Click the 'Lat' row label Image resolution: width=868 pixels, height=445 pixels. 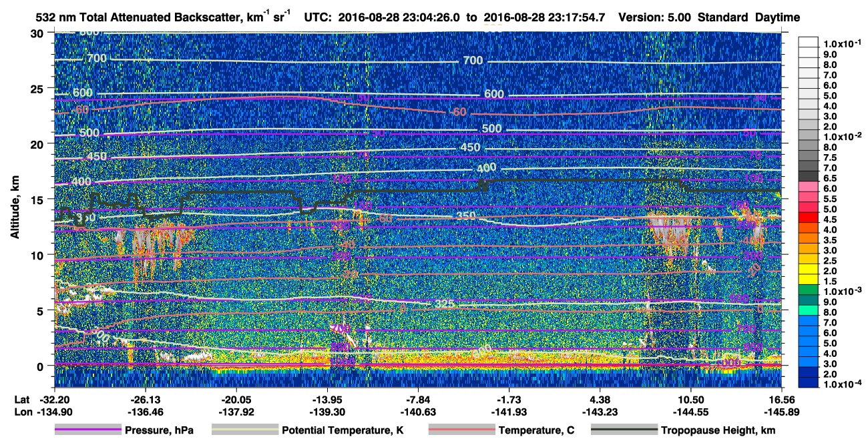click(21, 399)
